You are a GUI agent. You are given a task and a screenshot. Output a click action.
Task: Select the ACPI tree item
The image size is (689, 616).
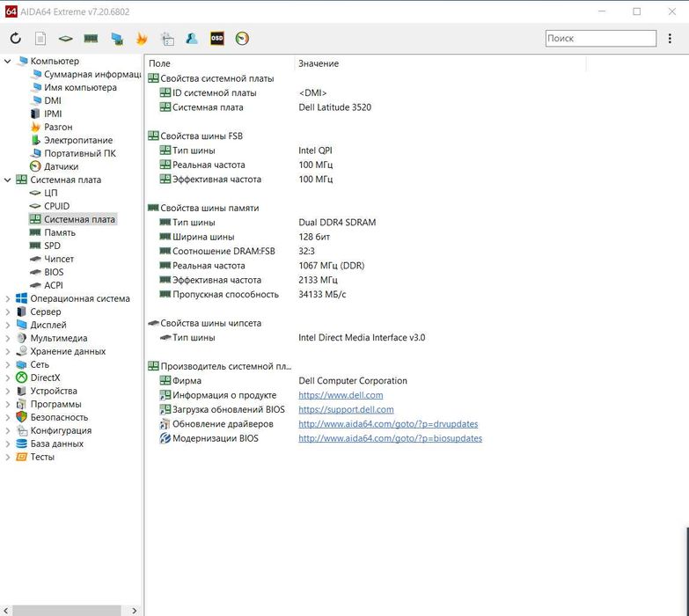click(47, 285)
